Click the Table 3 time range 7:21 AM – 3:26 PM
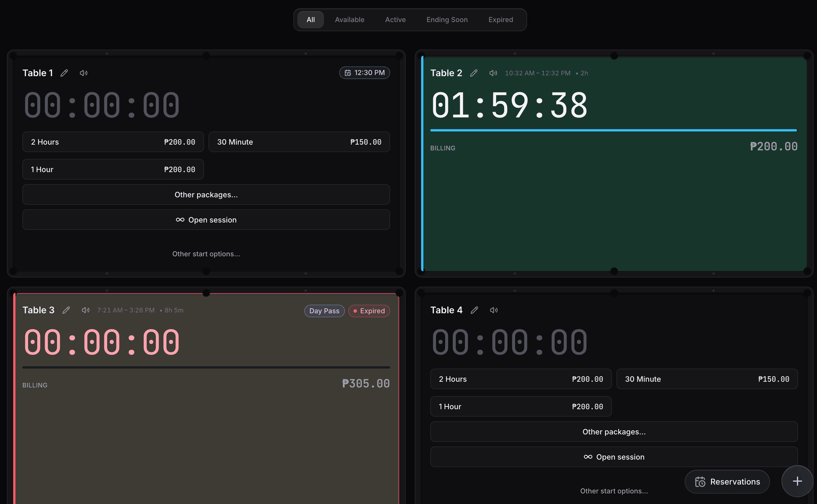 click(x=126, y=310)
